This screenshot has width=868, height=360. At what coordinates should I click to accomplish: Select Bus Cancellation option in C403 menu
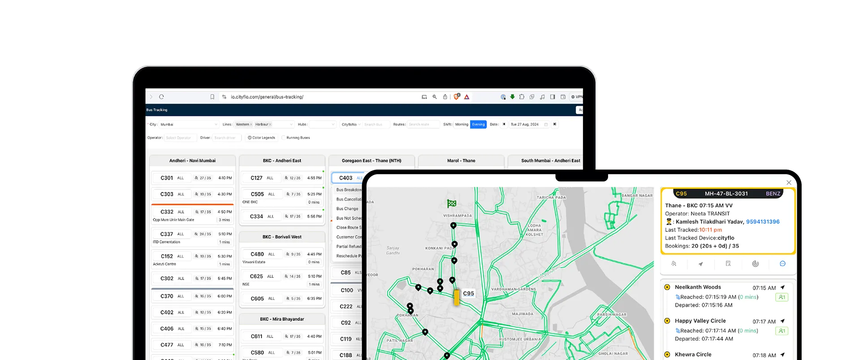349,199
